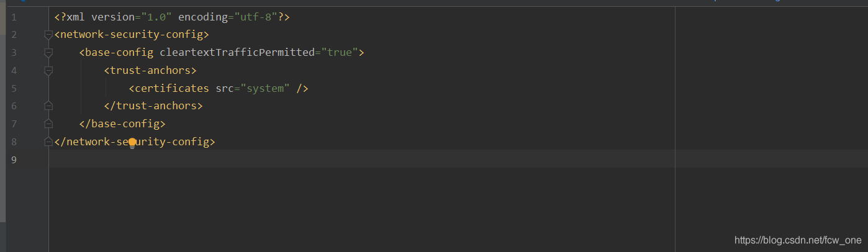Click fold end marker at closing trust-anchors tag
Screen dimensions: 868x252
pos(48,106)
